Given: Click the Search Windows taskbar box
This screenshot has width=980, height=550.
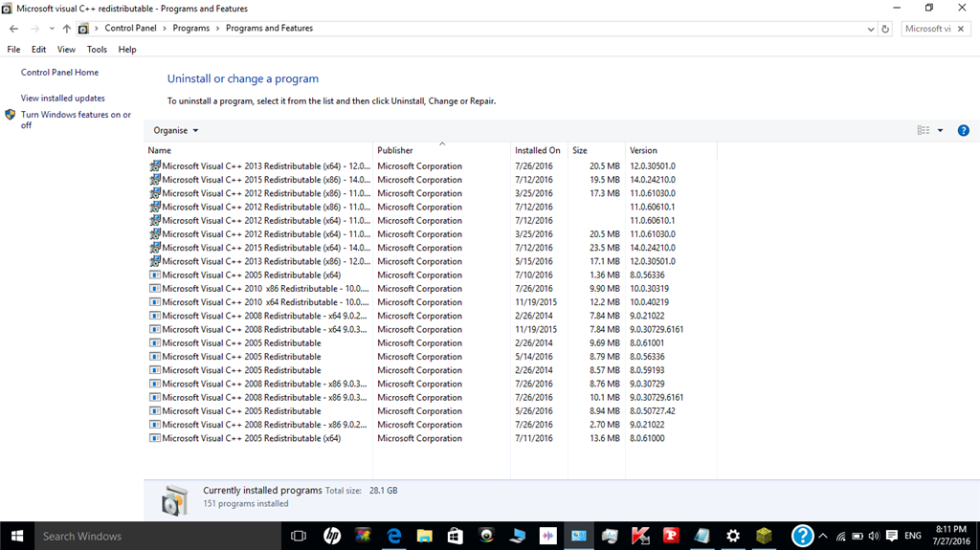Looking at the screenshot, I should click(x=158, y=536).
